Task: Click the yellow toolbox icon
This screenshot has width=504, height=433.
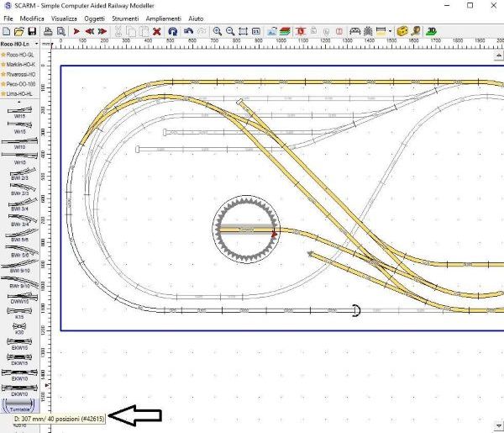Action: pyautogui.click(x=402, y=31)
